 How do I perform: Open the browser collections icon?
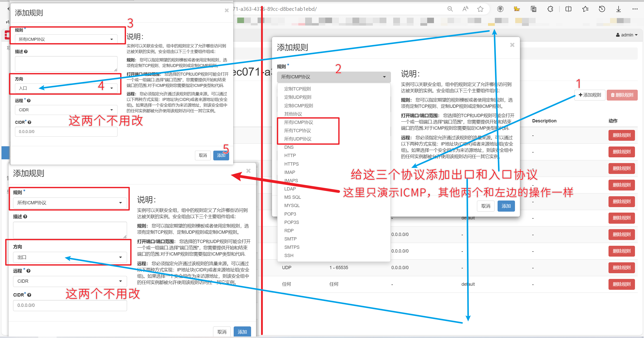coord(533,9)
